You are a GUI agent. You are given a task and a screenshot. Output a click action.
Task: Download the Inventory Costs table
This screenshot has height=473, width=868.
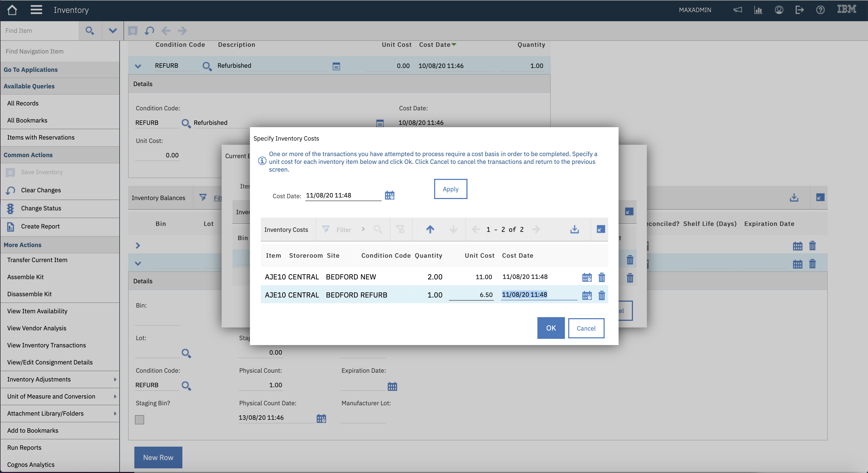point(575,229)
